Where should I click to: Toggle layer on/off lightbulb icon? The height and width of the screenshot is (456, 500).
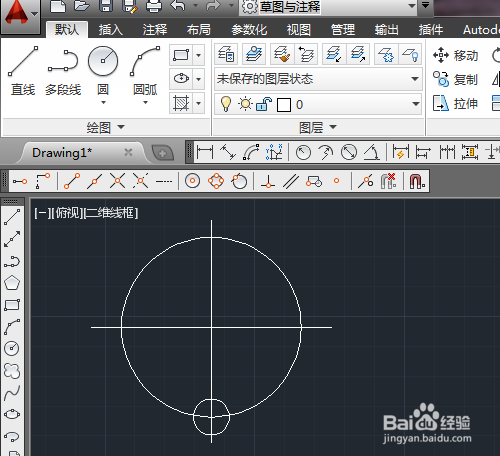pos(226,104)
